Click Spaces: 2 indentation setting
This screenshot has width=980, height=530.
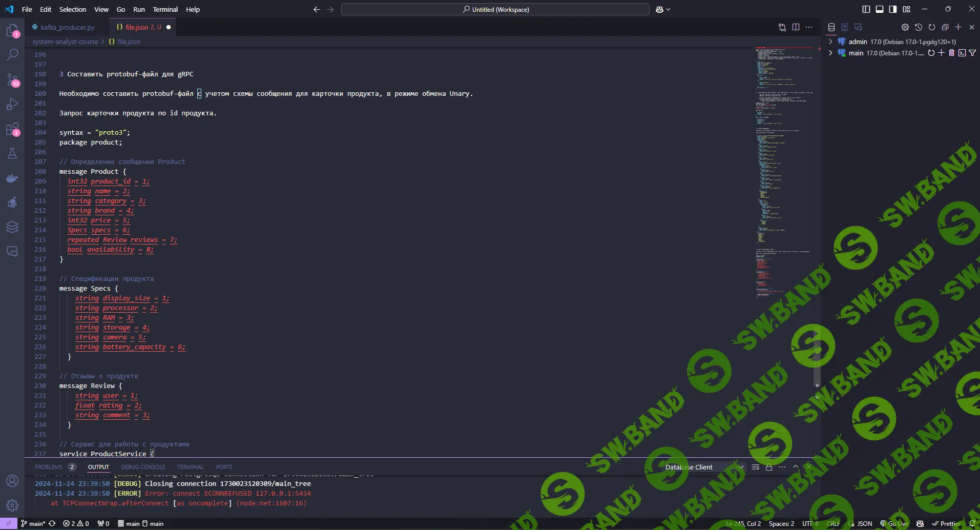coord(782,524)
